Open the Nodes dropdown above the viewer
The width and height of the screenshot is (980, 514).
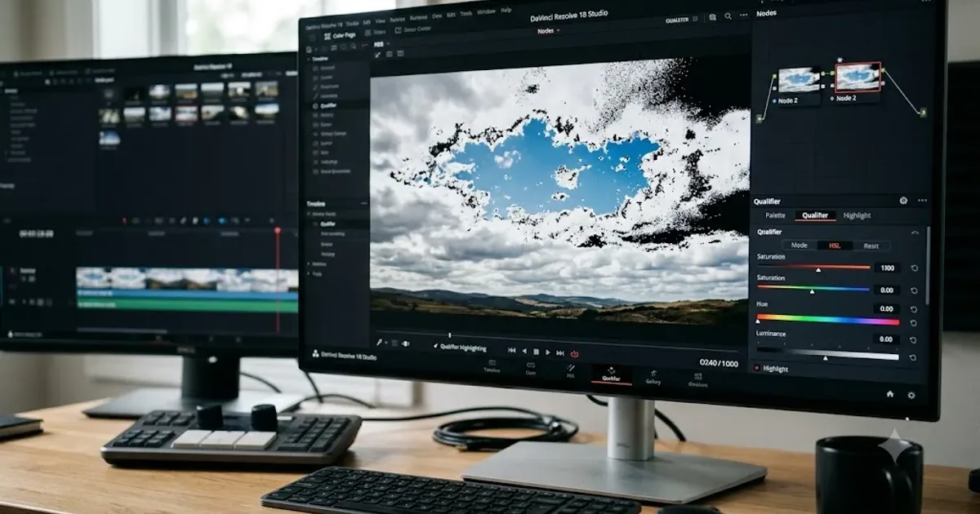pos(549,31)
